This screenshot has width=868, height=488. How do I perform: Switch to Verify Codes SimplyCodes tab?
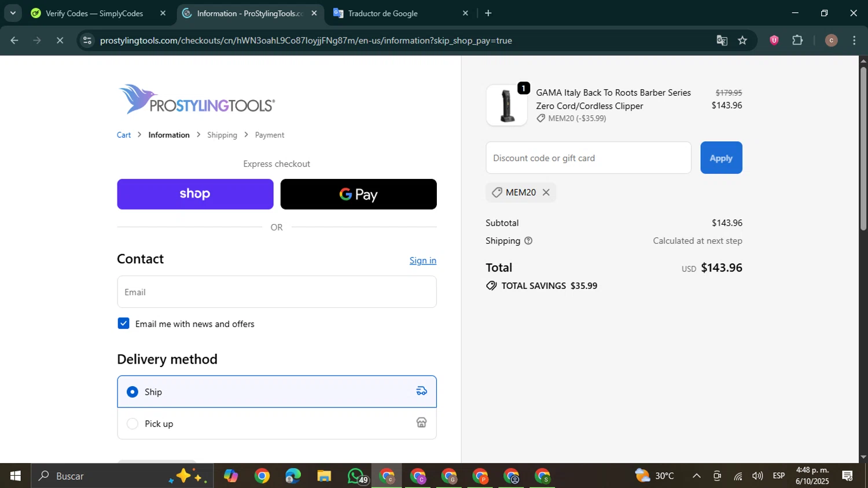click(x=94, y=13)
